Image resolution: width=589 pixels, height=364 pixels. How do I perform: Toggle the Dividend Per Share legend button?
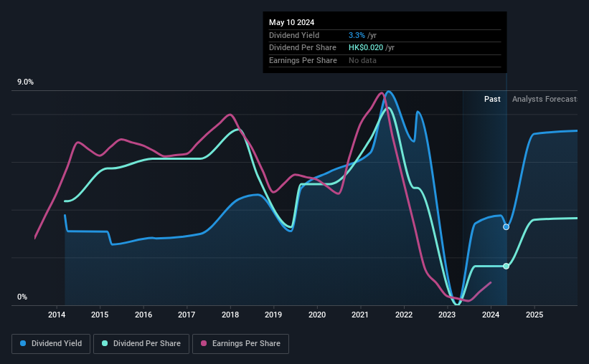click(x=141, y=344)
